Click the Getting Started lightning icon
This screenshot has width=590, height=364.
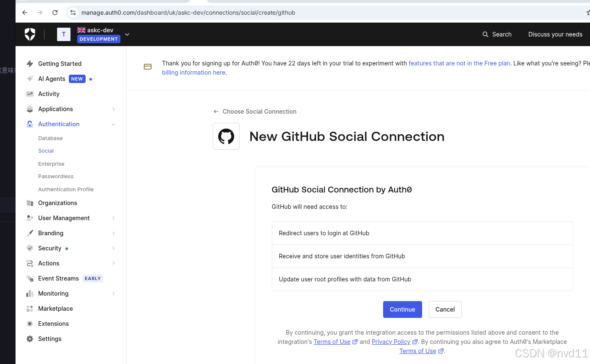[30, 64]
